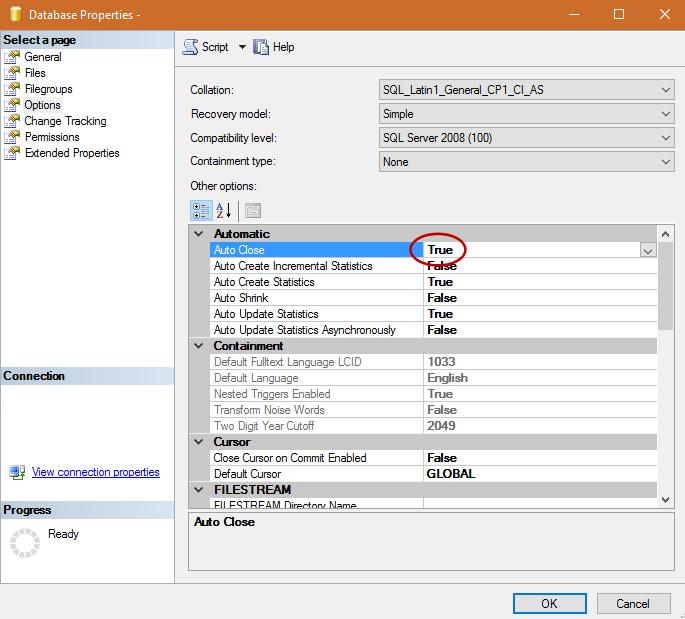Minimize the Database Properties window
685x619 pixels.
574,14
